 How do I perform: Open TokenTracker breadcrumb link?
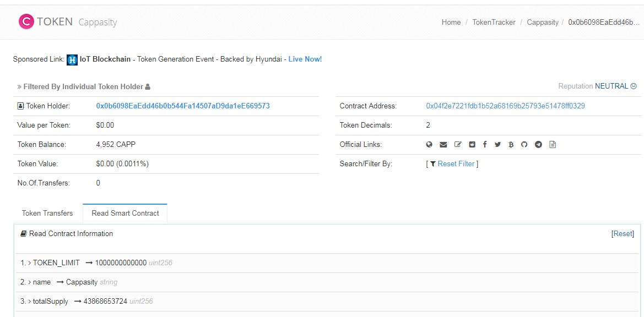coord(494,23)
